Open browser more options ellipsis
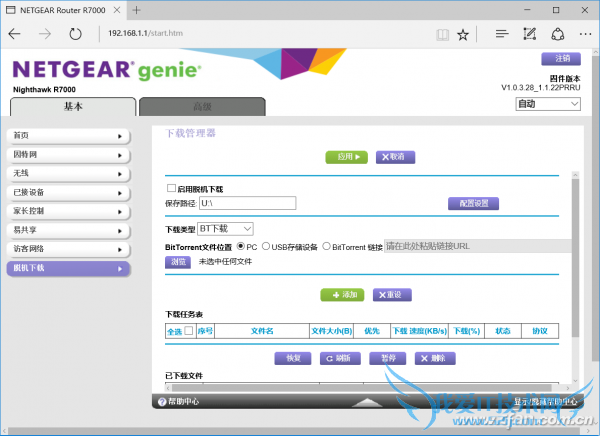Viewport: 600px width, 436px height. pyautogui.click(x=585, y=34)
